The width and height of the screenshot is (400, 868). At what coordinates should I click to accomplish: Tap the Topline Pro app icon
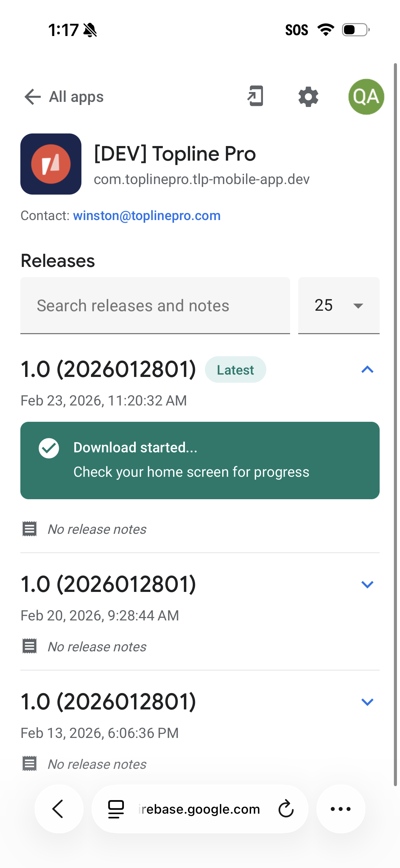51,164
